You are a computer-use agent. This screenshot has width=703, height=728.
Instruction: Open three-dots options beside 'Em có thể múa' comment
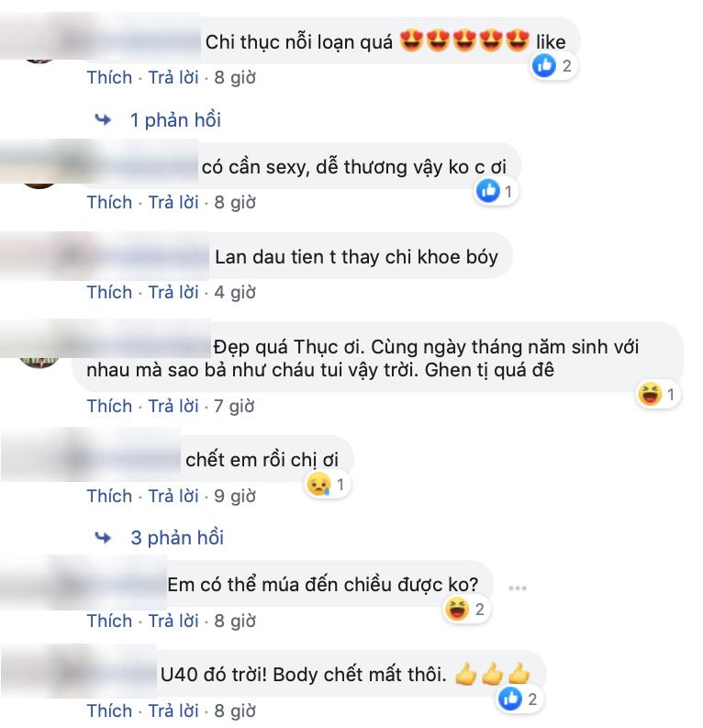(517, 588)
